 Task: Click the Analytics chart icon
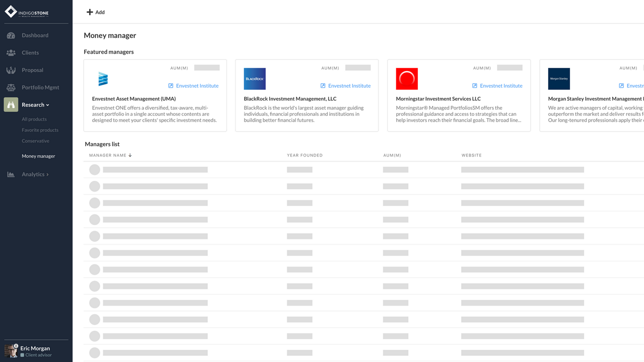coord(11,175)
